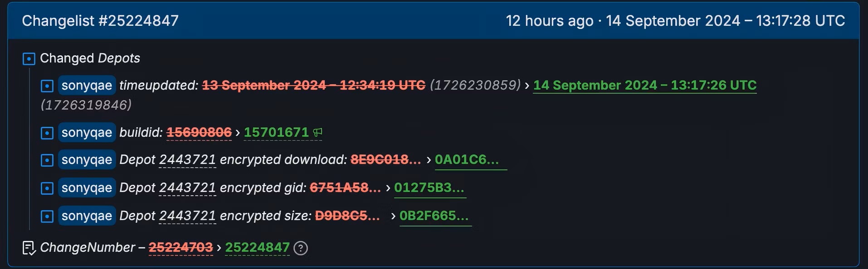Click the square icon beside buildid row
The height and width of the screenshot is (269, 868).
47,133
